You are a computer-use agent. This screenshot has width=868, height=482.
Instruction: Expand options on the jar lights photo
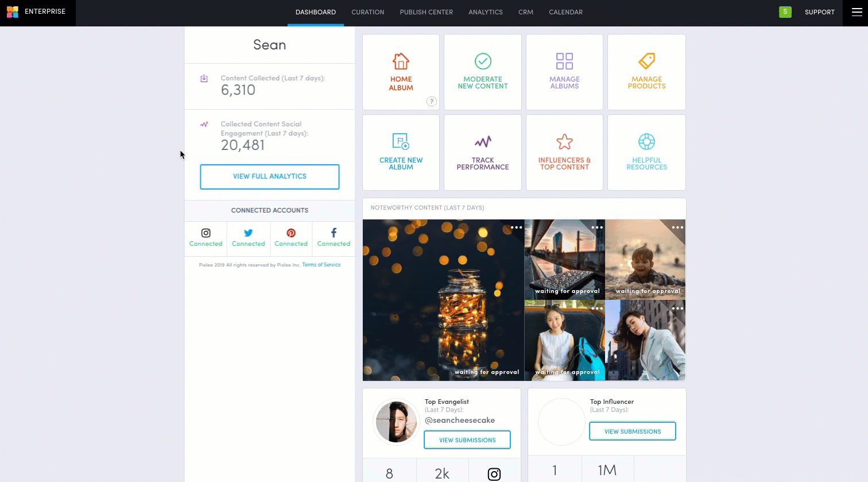click(x=516, y=227)
